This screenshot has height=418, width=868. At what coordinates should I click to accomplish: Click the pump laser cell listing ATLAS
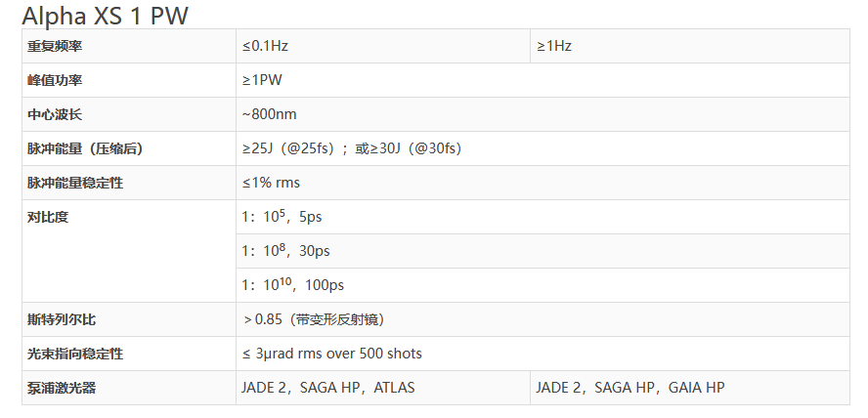[x=328, y=388]
